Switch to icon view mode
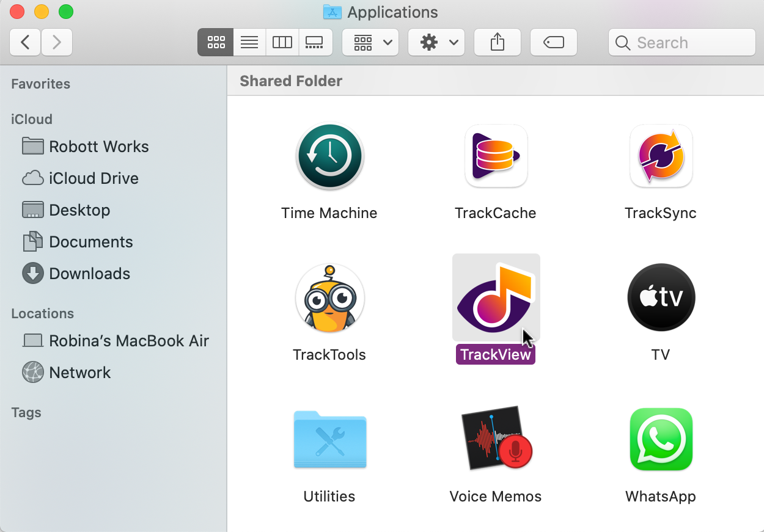 coord(216,43)
